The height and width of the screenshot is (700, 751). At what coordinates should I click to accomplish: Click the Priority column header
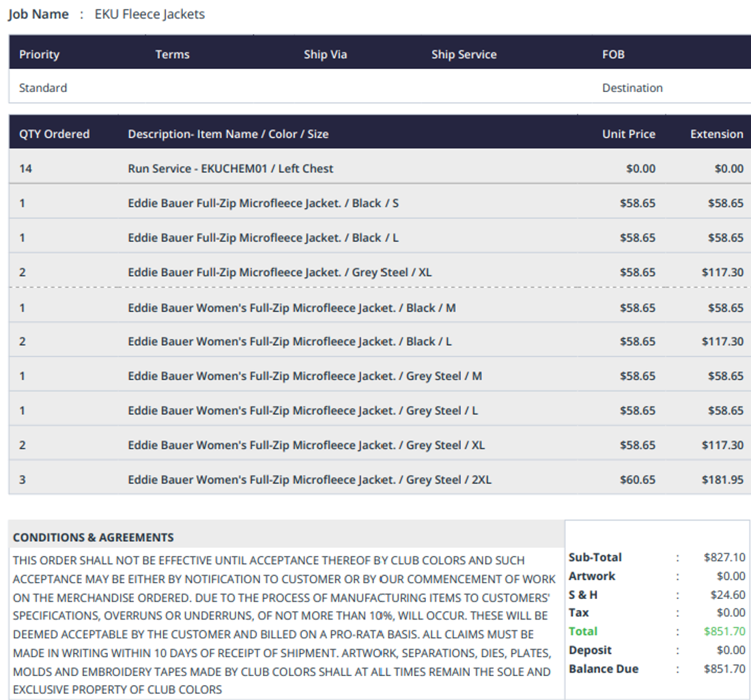(x=40, y=55)
